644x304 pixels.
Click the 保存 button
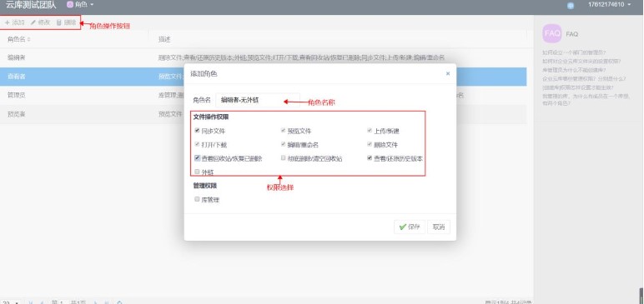(410, 227)
